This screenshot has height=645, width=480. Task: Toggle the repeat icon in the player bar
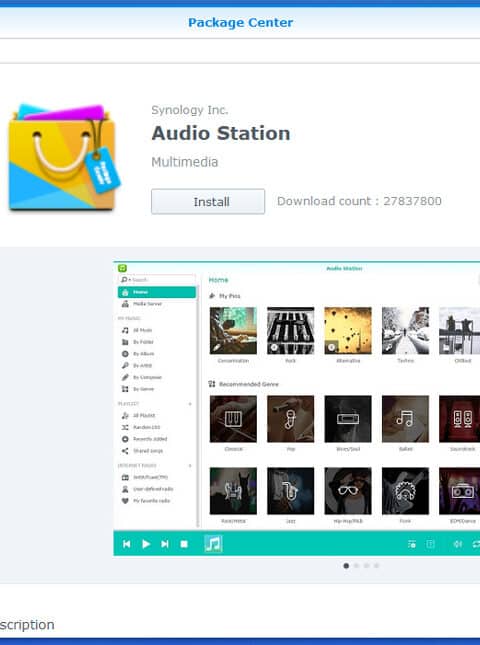pos(475,544)
